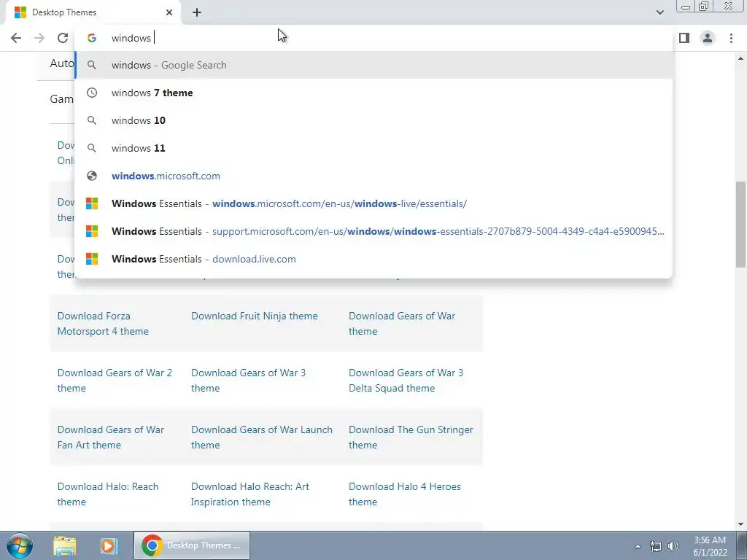The image size is (747, 560).
Task: Click the scrollbar down arrow
Action: pyautogui.click(x=740, y=524)
